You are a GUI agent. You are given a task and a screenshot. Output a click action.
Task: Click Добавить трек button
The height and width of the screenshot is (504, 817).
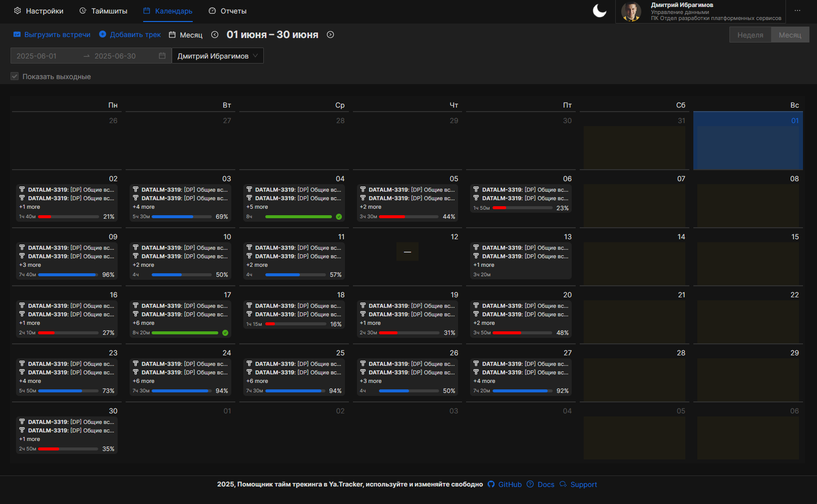point(130,35)
